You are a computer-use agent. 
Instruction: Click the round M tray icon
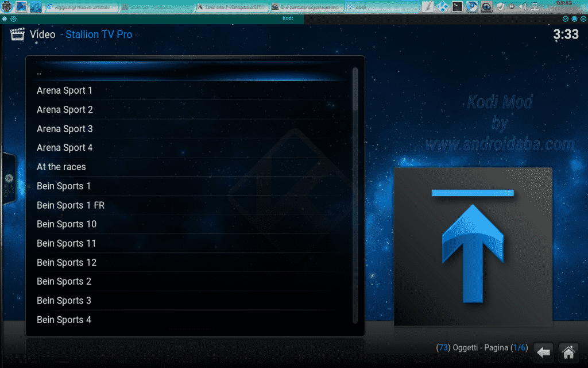click(x=512, y=6)
